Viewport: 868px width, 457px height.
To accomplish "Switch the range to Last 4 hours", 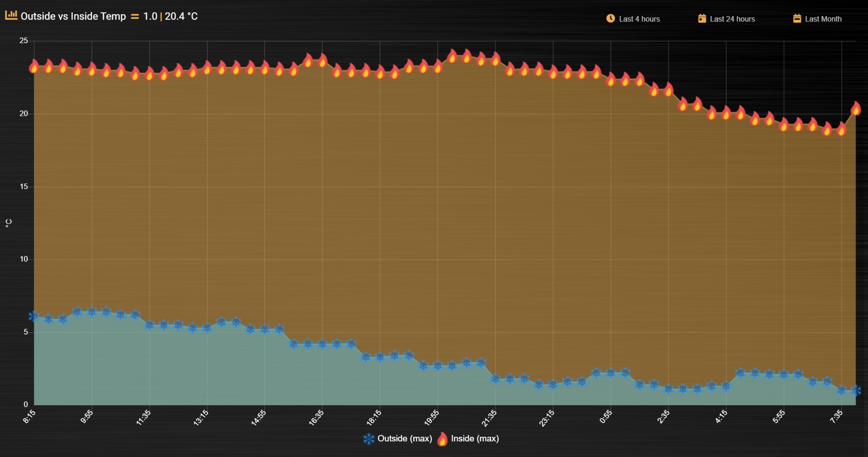I will pyautogui.click(x=633, y=19).
